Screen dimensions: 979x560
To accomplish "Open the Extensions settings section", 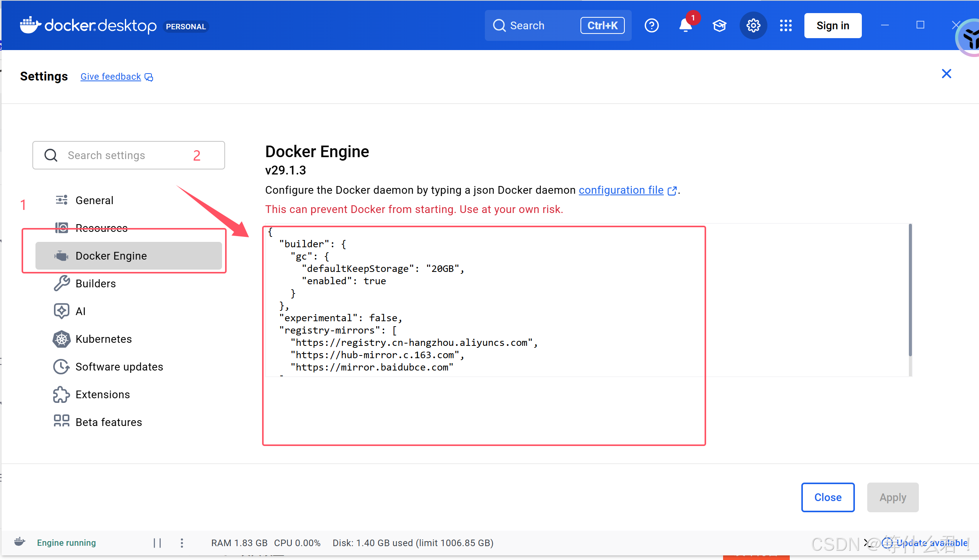I will 103,394.
